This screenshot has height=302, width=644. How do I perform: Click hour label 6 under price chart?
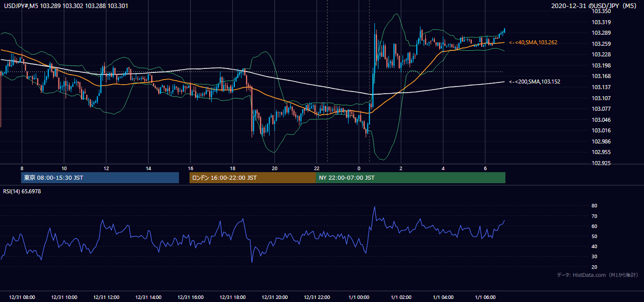[x=485, y=168]
